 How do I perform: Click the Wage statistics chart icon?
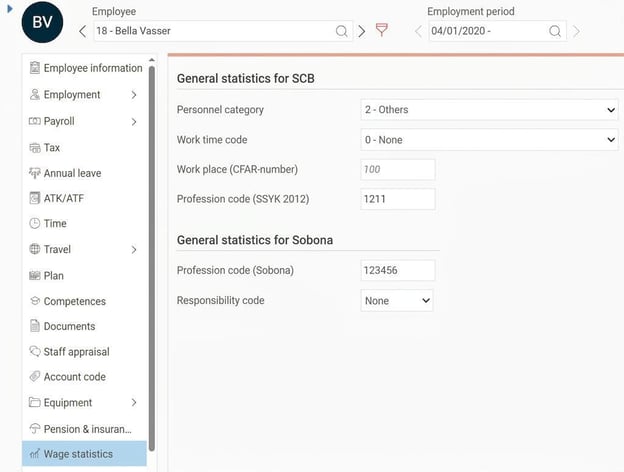tap(35, 454)
